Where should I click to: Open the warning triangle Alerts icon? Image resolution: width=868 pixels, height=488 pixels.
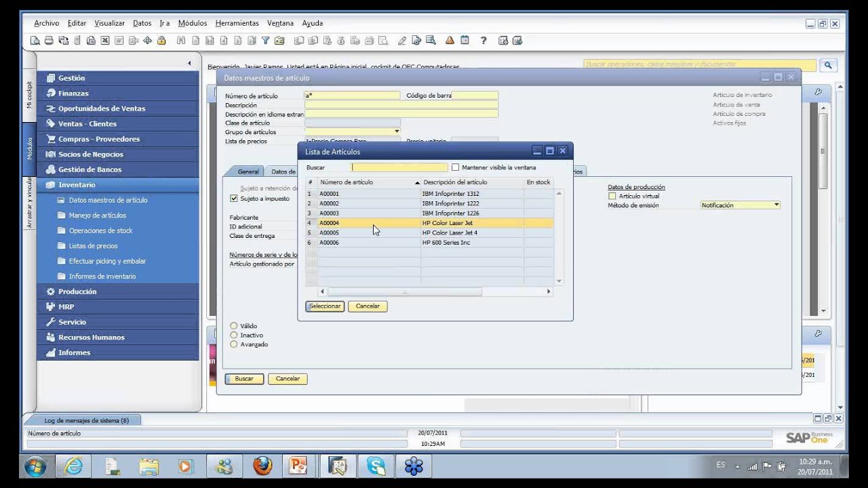[450, 41]
